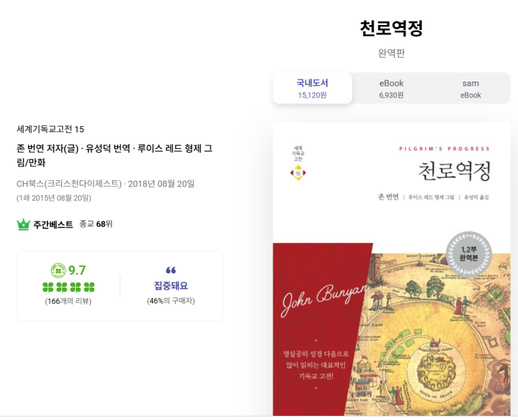Click the 집중돼요 review keyword

click(171, 286)
